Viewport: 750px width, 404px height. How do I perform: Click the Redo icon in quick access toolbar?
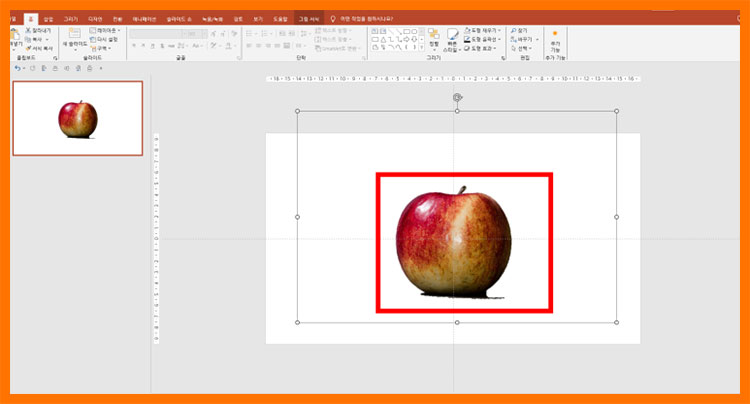tap(33, 68)
